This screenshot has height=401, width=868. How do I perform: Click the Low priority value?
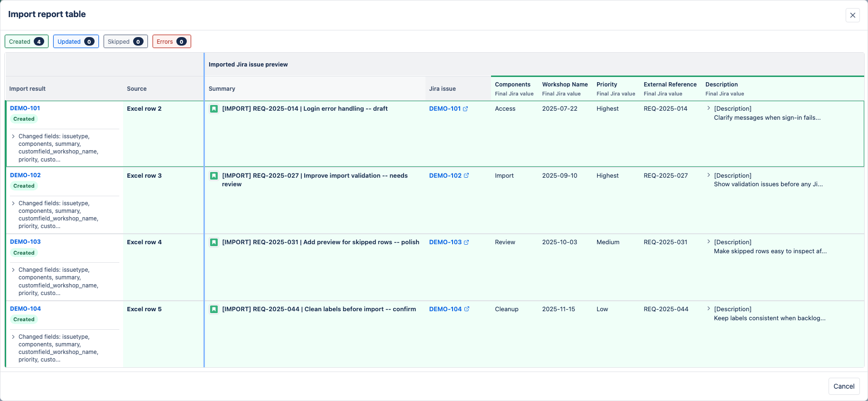click(602, 309)
